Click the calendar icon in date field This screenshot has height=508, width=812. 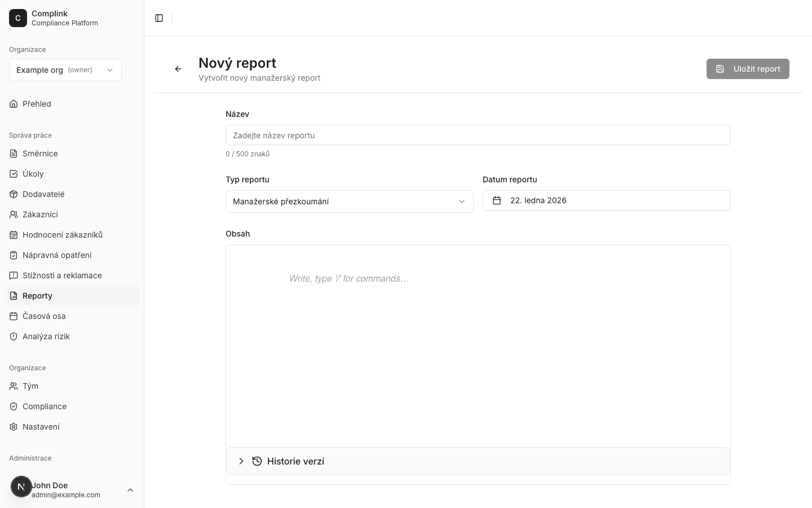tap(497, 200)
